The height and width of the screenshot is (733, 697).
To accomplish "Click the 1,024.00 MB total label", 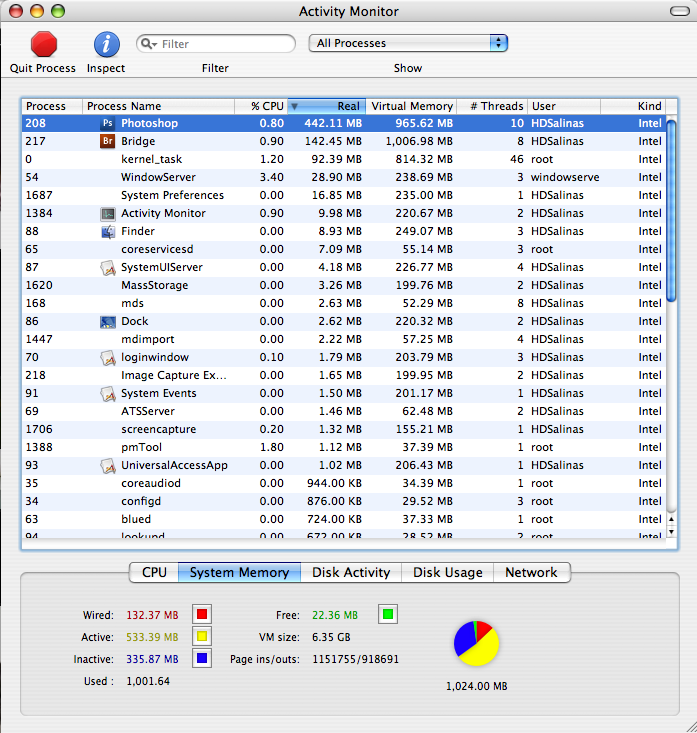I will coord(476,686).
